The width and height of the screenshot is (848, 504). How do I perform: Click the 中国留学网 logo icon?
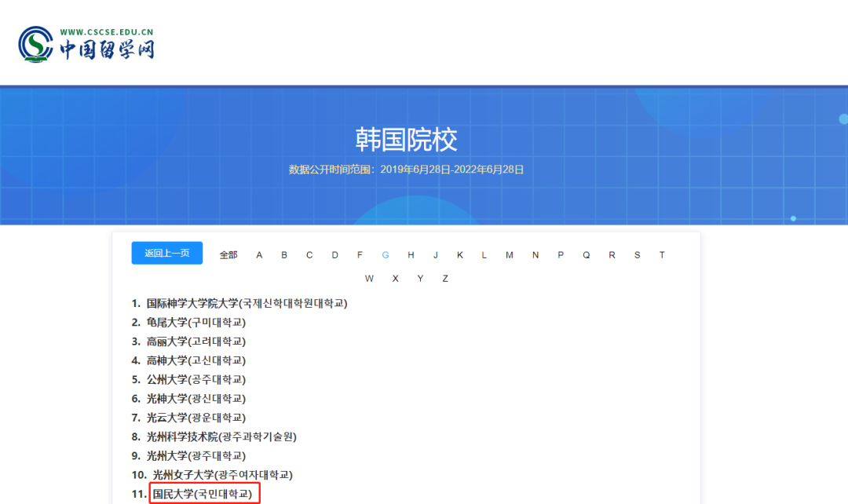35,44
